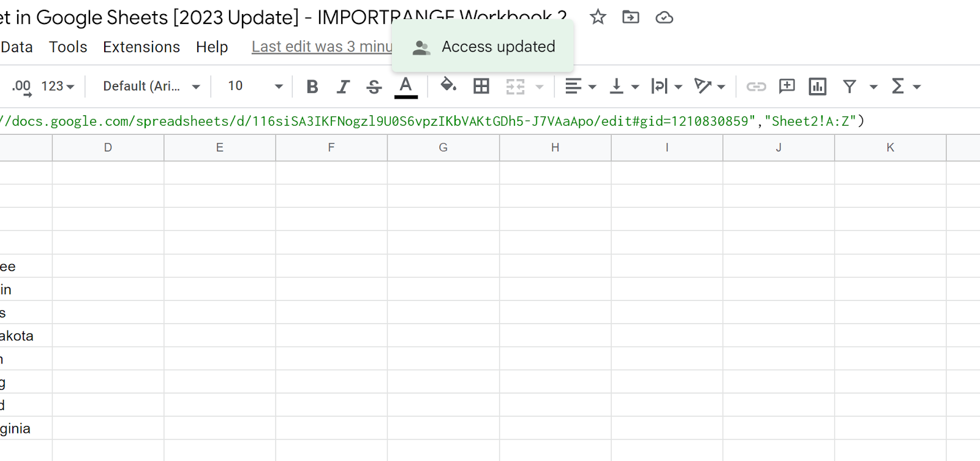The width and height of the screenshot is (980, 461).
Task: Move document to folder icon
Action: click(x=630, y=17)
